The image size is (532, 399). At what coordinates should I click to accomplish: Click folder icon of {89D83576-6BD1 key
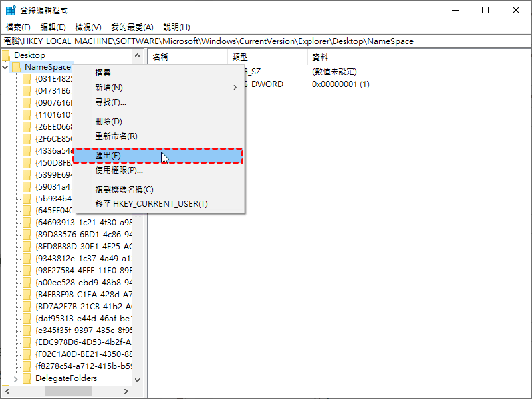[x=27, y=235]
